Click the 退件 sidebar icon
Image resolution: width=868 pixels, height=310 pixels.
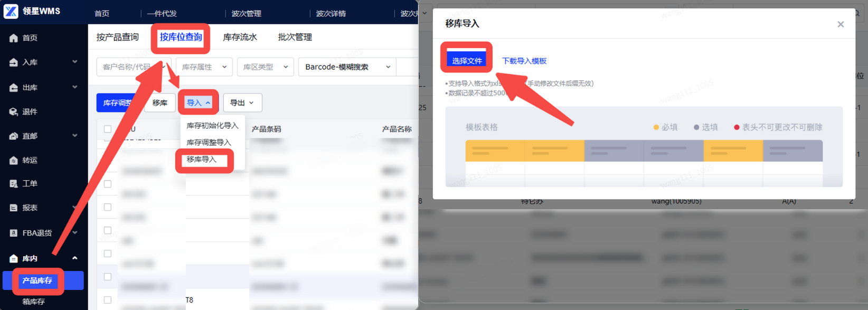[x=14, y=112]
